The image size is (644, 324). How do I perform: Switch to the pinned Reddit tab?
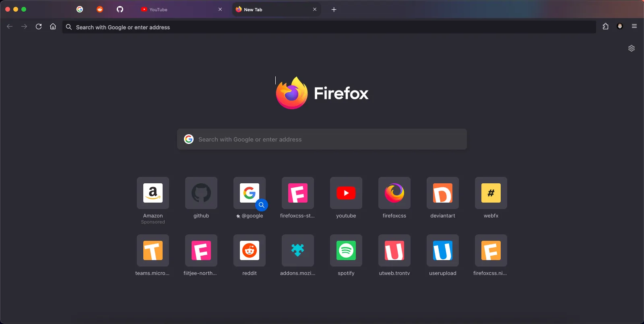pos(100,9)
